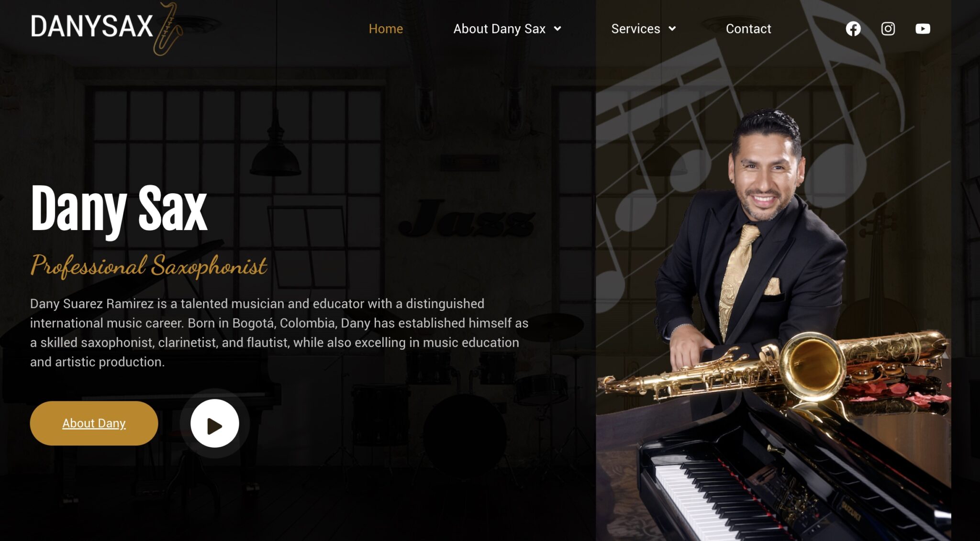The height and width of the screenshot is (541, 980).
Task: Click the DANYSAX logo text
Action: coord(92,26)
